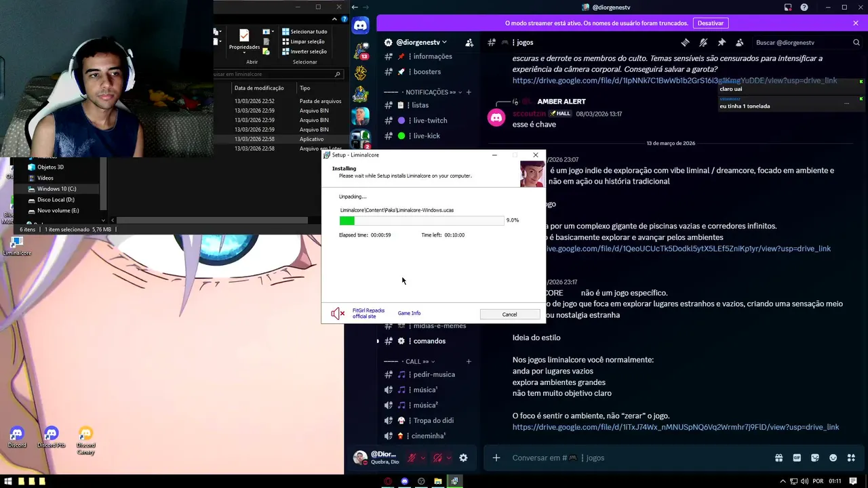Open audio output options dropdown
868x488 pixels.
click(449, 458)
